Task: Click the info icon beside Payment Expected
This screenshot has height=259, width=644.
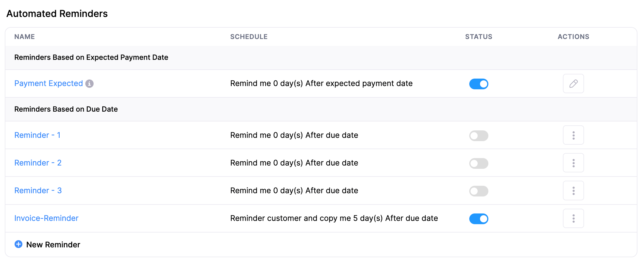Action: pyautogui.click(x=90, y=84)
